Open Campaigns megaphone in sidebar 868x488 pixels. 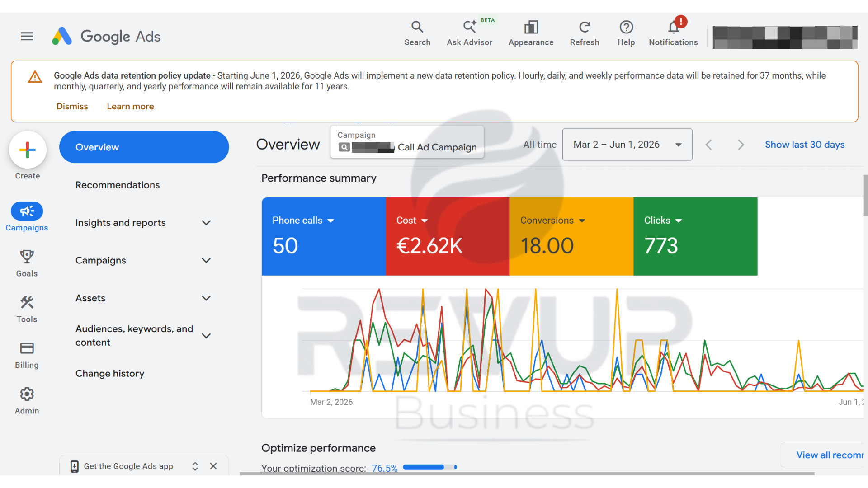[x=27, y=217]
